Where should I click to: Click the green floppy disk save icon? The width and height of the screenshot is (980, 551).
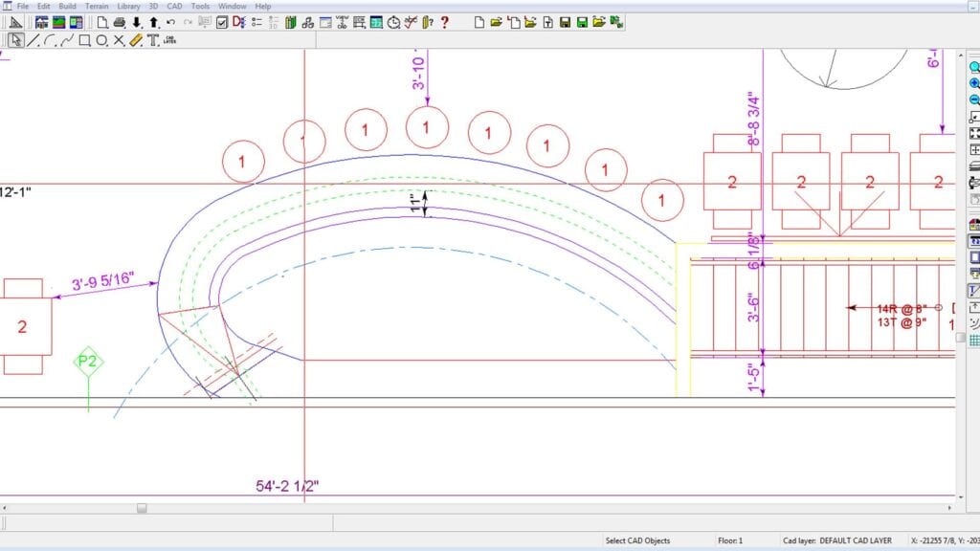tap(582, 23)
